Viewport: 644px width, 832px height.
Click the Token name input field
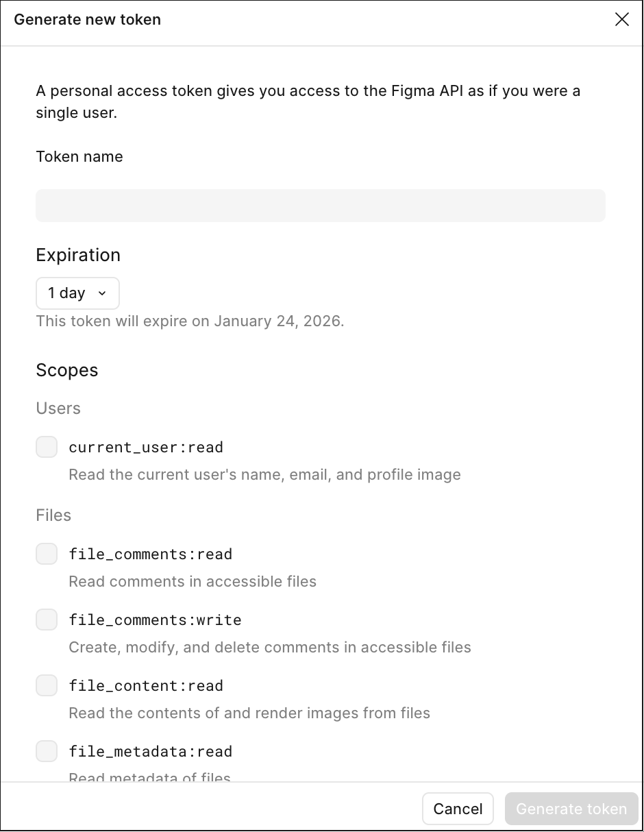coord(320,206)
